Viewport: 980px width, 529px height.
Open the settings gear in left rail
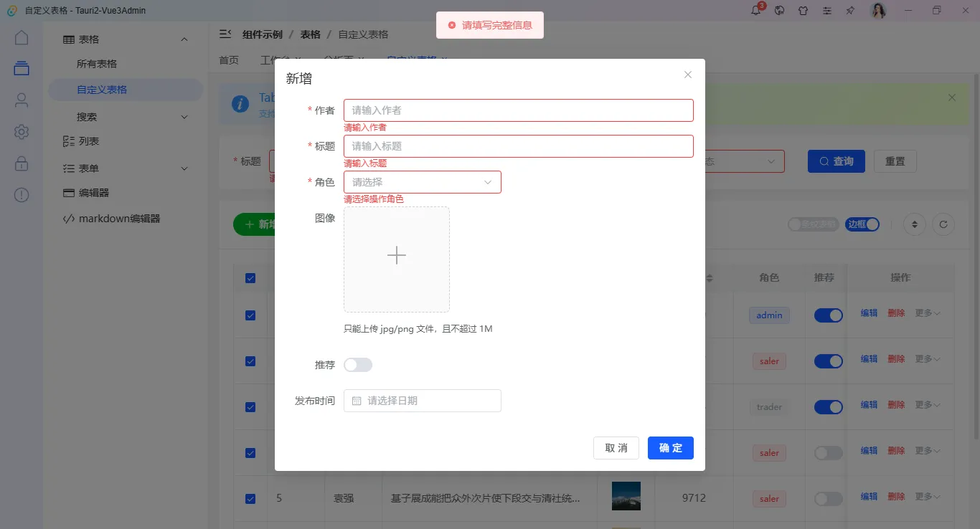21,131
